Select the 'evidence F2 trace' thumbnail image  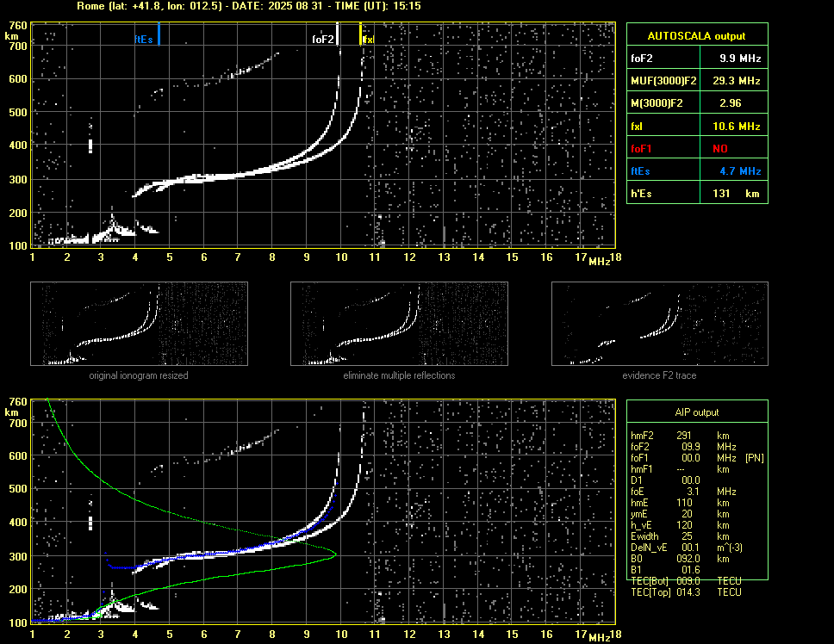[x=660, y=324]
